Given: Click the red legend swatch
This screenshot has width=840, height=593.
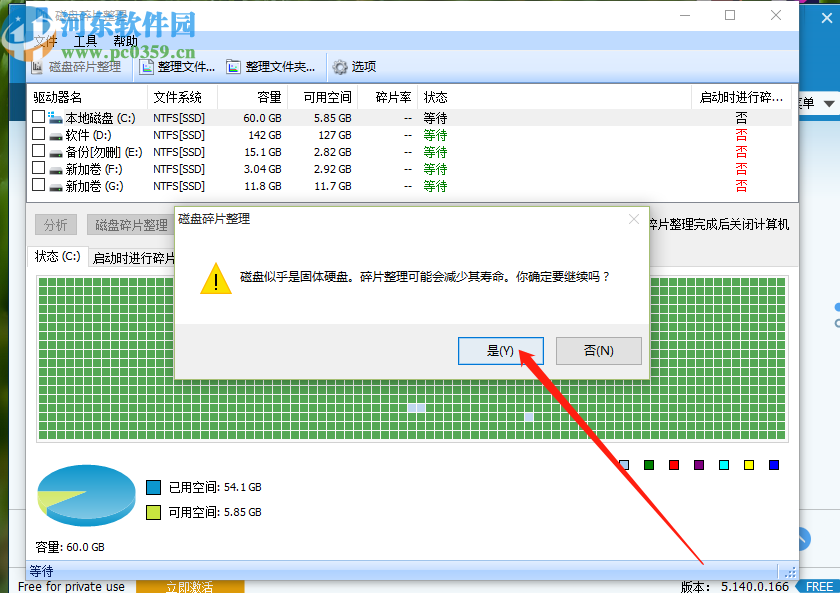Looking at the screenshot, I should pyautogui.click(x=674, y=465).
